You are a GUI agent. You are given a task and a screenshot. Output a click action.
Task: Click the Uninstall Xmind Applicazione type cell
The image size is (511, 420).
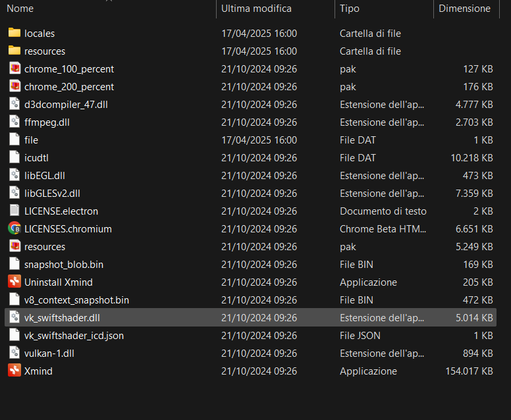click(x=368, y=282)
